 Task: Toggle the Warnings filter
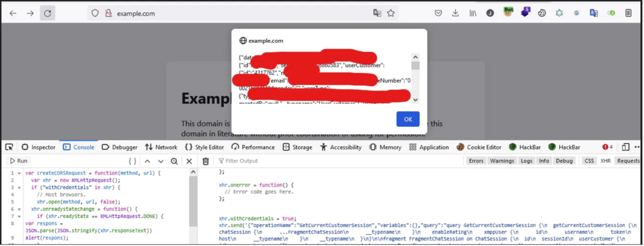[x=502, y=161]
